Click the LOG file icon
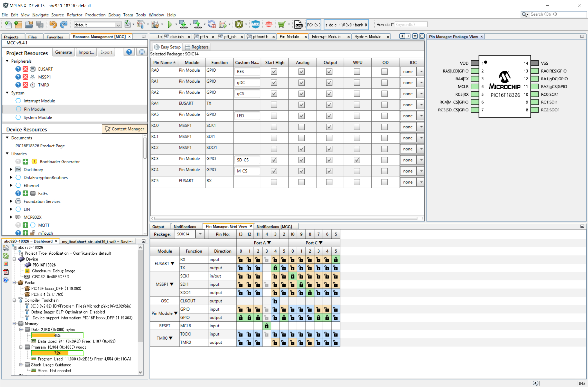The image size is (588, 387). click(x=298, y=24)
